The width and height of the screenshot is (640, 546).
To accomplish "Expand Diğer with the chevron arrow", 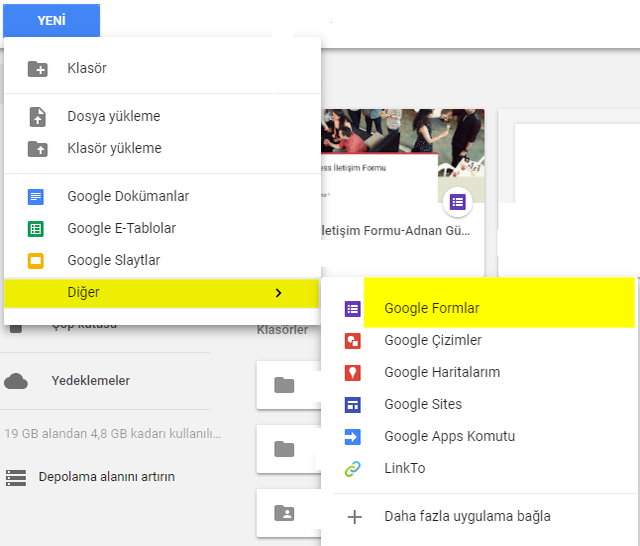I will click(x=278, y=293).
